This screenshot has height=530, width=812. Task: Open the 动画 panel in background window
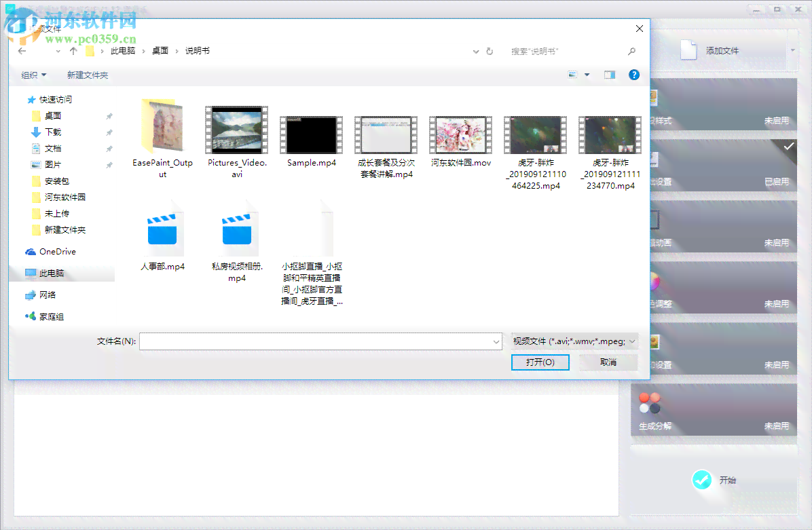coord(724,227)
